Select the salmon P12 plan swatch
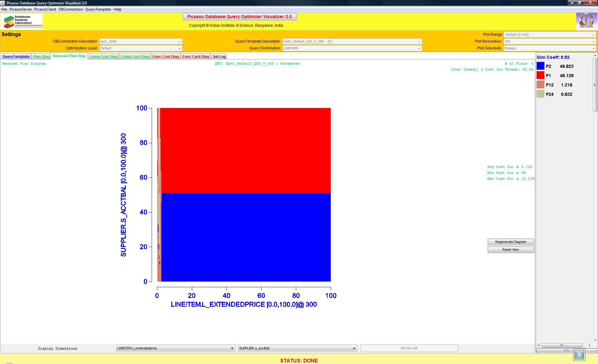The image size is (598, 364). click(x=540, y=85)
